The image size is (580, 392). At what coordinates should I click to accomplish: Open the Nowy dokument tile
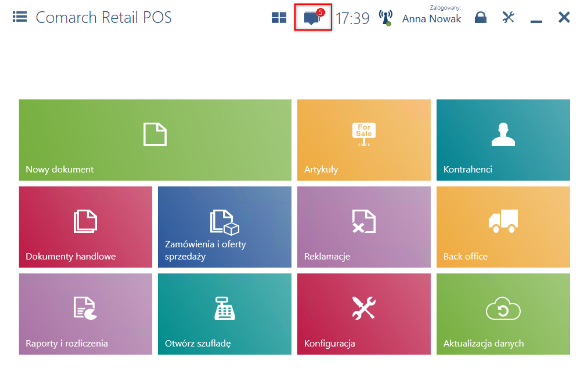point(155,140)
